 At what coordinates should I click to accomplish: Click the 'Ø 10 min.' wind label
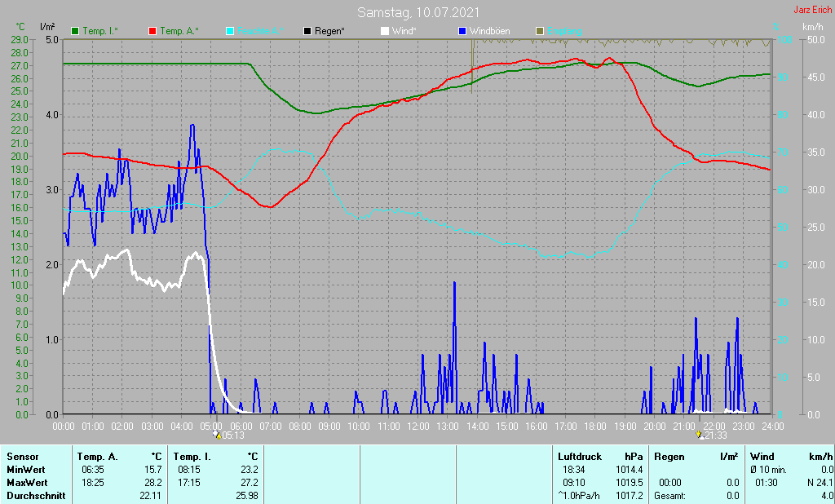770,470
